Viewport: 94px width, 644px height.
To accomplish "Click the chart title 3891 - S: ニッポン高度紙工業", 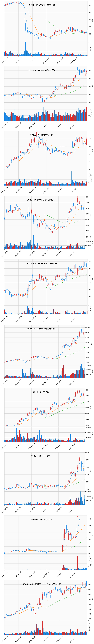I will tap(41, 329).
